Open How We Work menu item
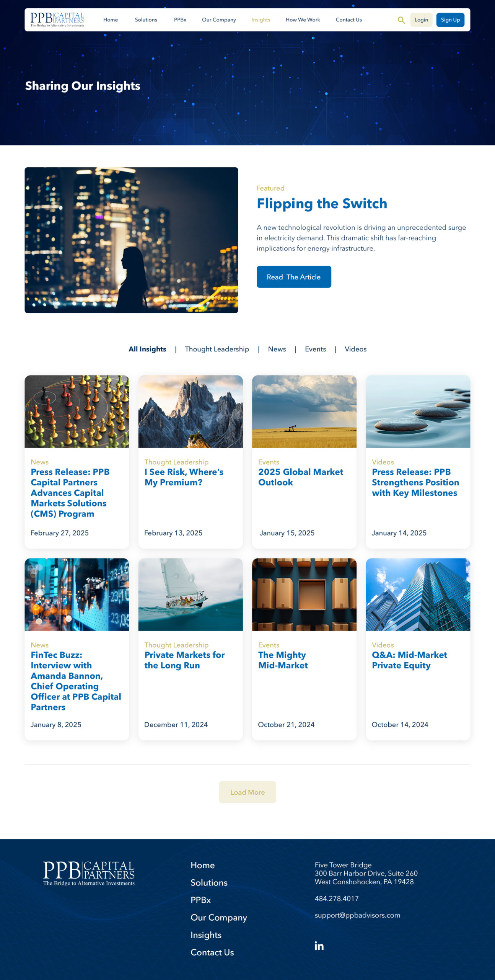 coord(303,20)
